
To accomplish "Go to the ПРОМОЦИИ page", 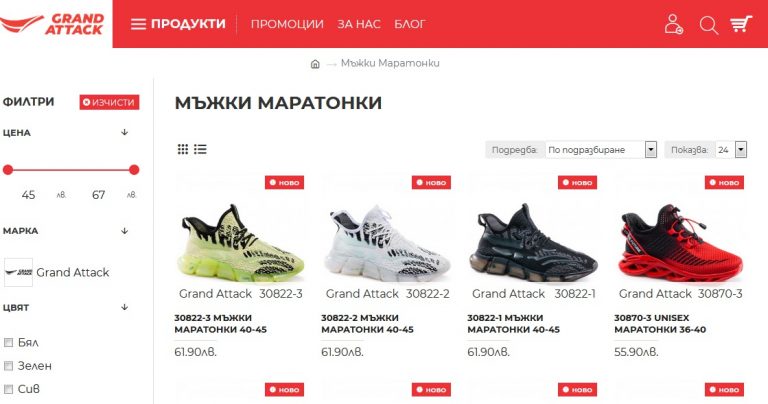I will coord(287,24).
